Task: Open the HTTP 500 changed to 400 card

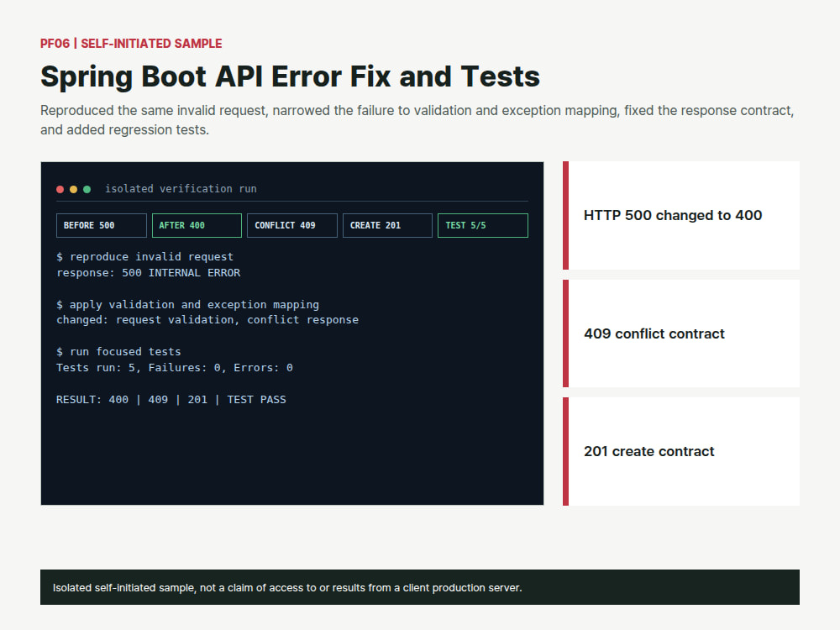Action: pos(681,215)
